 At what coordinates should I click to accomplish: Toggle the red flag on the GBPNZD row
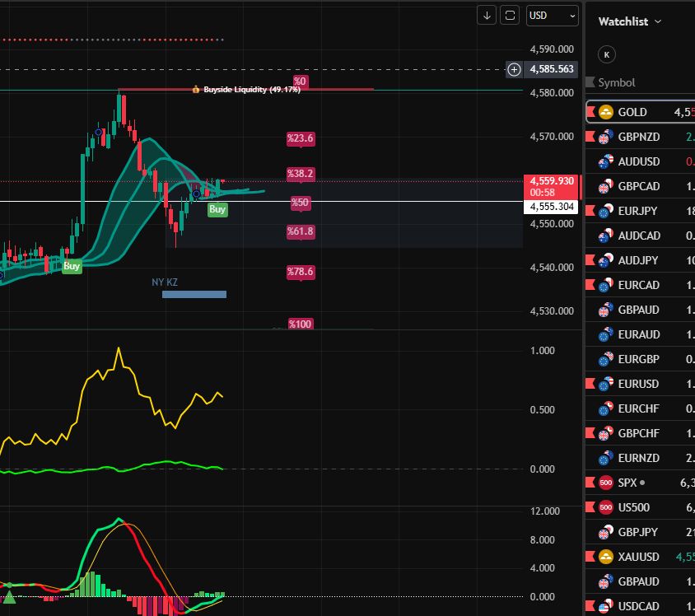click(590, 137)
